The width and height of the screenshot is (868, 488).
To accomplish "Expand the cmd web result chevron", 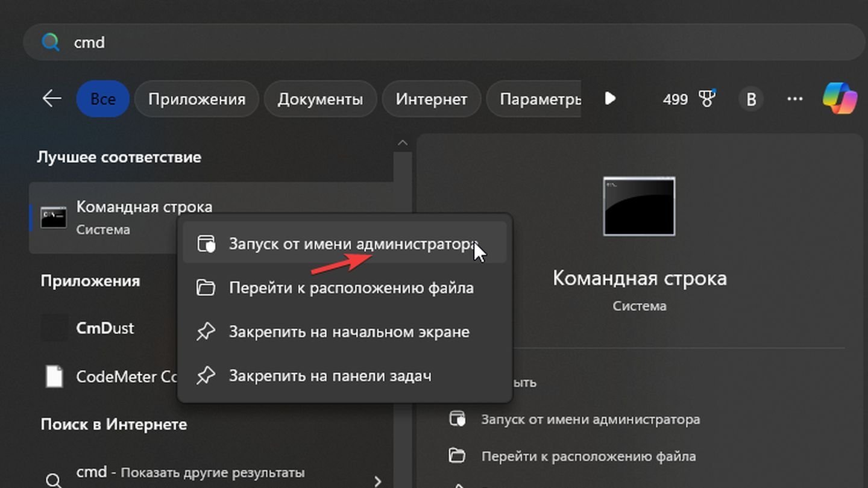I will click(x=378, y=481).
